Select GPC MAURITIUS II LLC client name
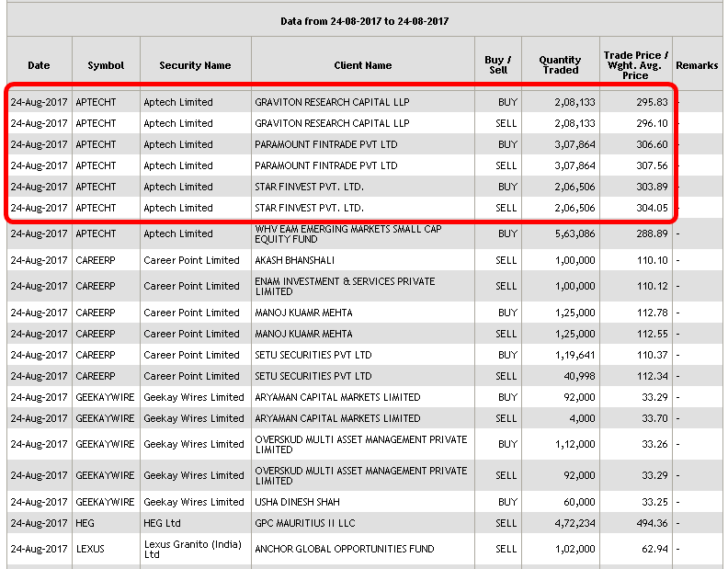 [x=304, y=523]
